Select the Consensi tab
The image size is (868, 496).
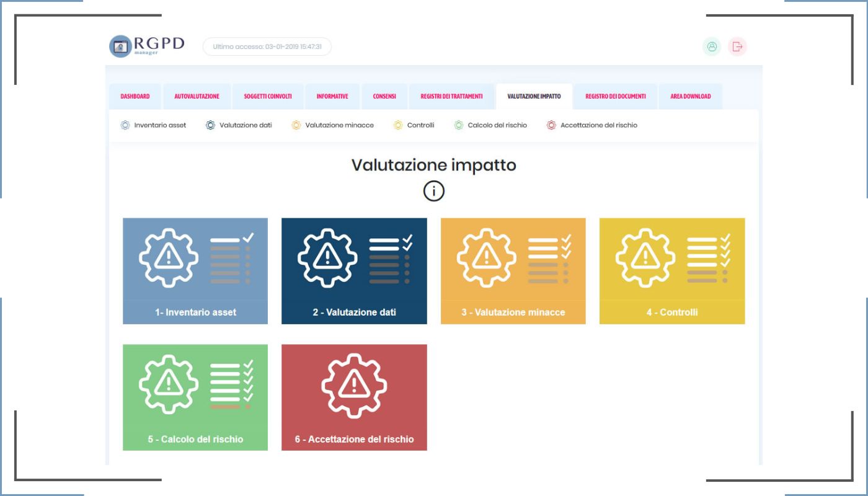pyautogui.click(x=384, y=97)
